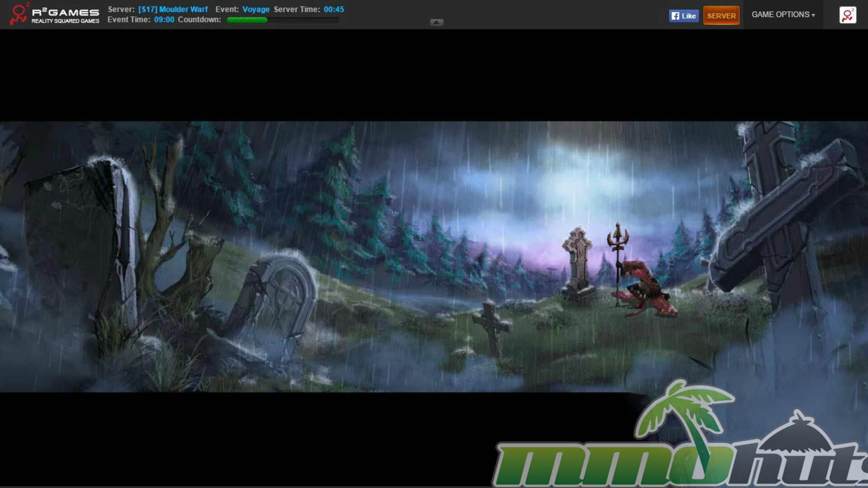The height and width of the screenshot is (488, 868).
Task: Open the GAME OPTIONS dropdown menu
Action: pos(783,14)
